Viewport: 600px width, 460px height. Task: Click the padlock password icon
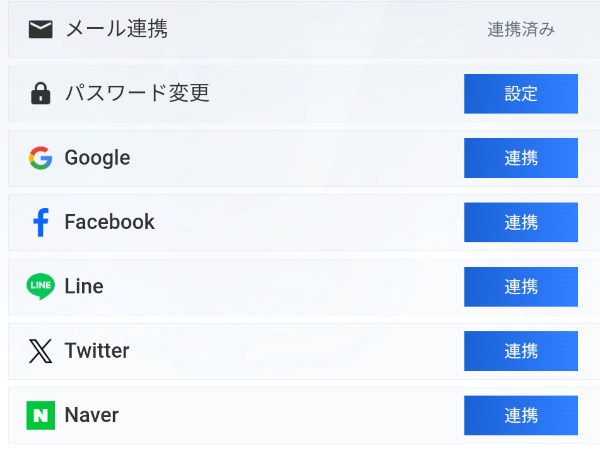coord(41,93)
